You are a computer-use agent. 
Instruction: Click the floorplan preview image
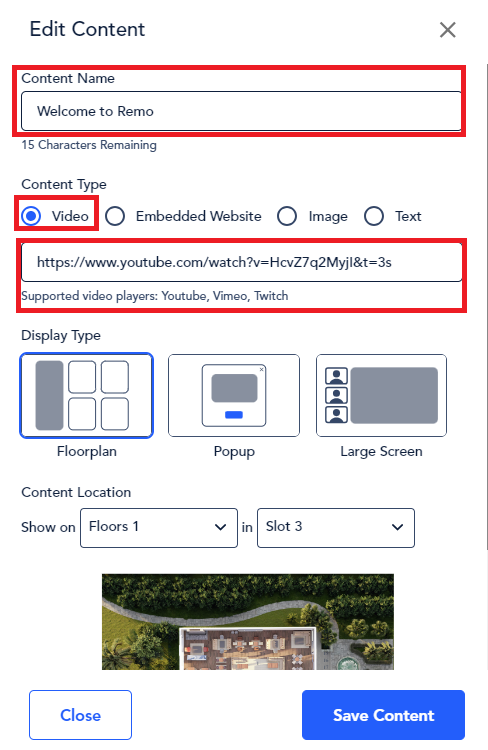coord(248,622)
